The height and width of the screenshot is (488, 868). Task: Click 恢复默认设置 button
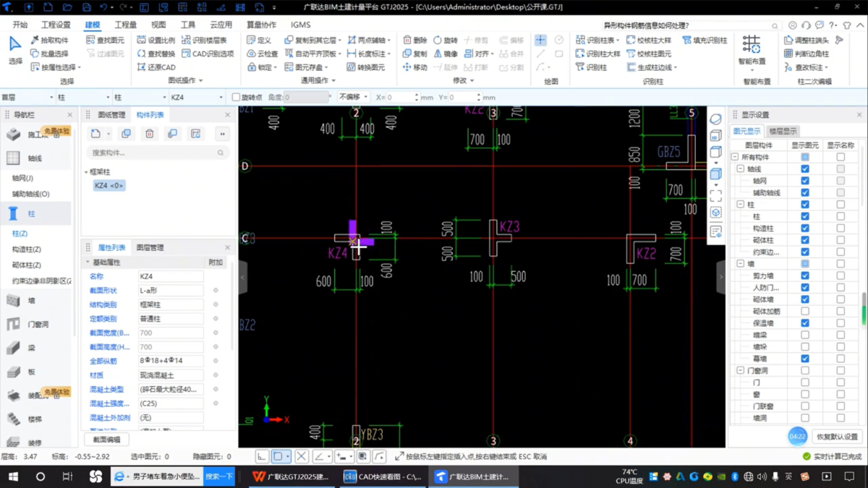[x=837, y=437]
